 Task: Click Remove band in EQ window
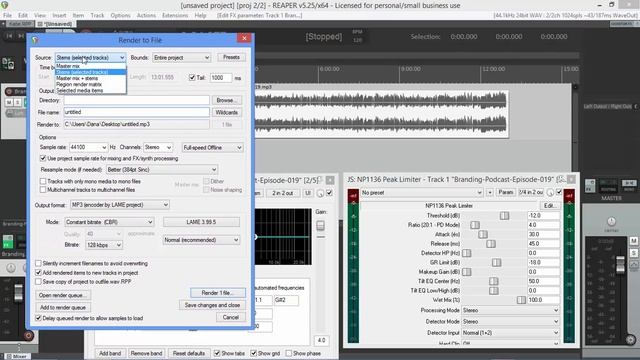point(146,353)
